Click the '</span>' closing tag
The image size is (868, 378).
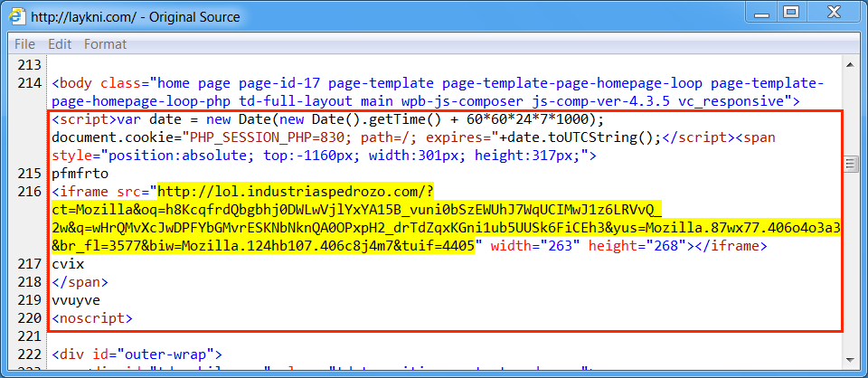point(80,282)
